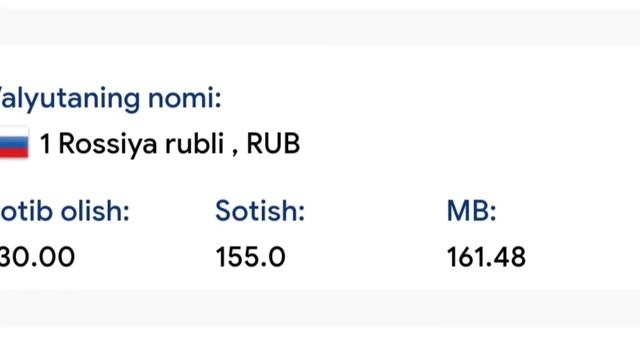640x360 pixels.
Task: Click the Russian flag icon
Action: pos(14,142)
